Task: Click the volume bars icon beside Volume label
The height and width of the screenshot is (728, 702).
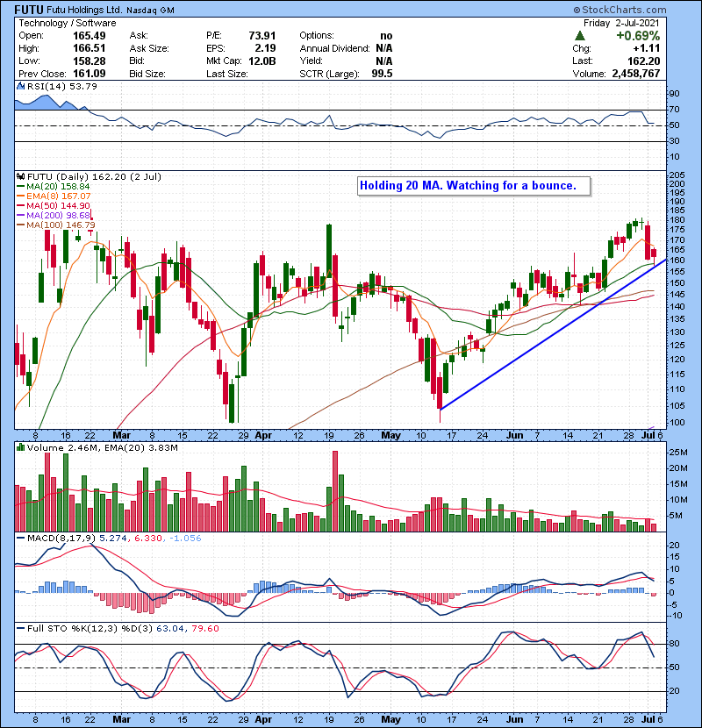Action: click(20, 447)
